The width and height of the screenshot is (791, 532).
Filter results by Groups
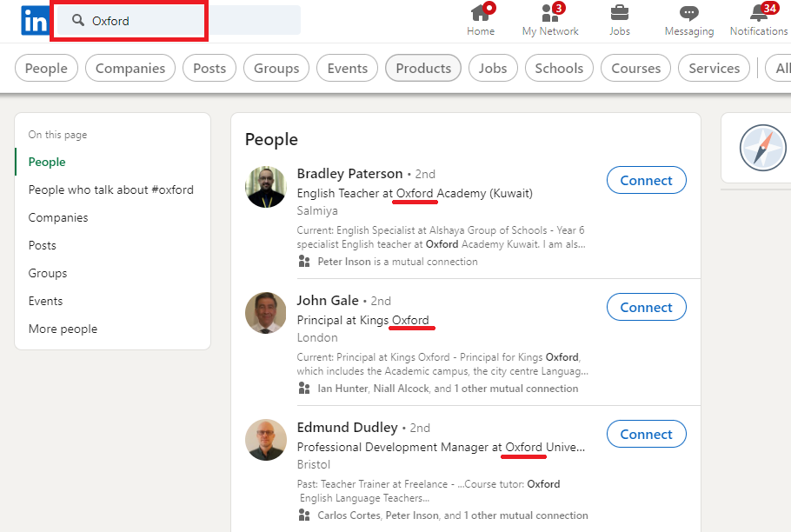276,68
